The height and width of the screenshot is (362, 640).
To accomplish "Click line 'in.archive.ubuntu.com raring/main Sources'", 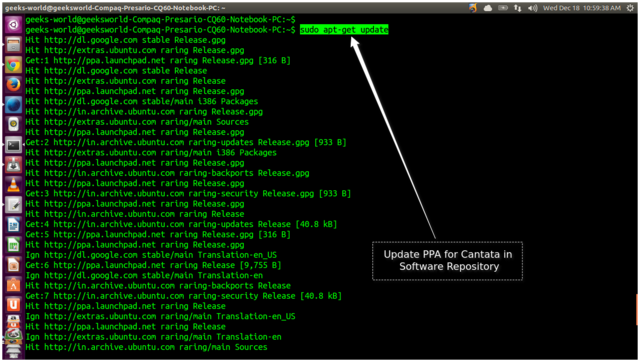I will click(146, 347).
